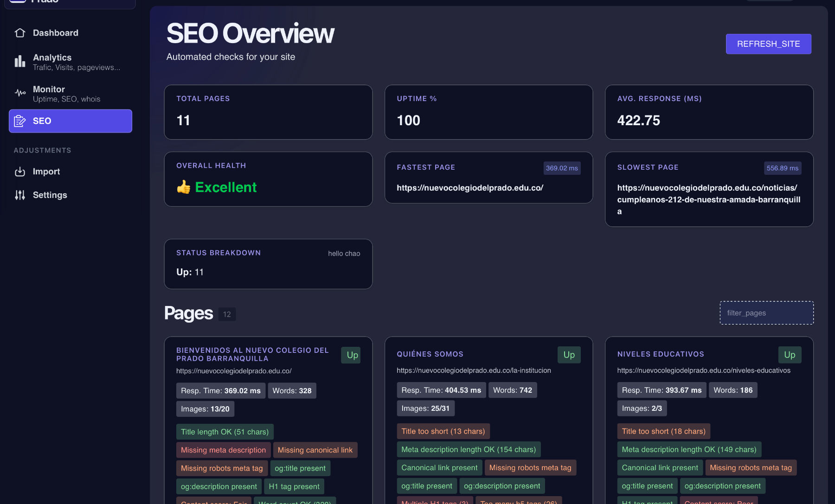Click the SEO edit-note icon
The image size is (835, 504).
click(20, 121)
